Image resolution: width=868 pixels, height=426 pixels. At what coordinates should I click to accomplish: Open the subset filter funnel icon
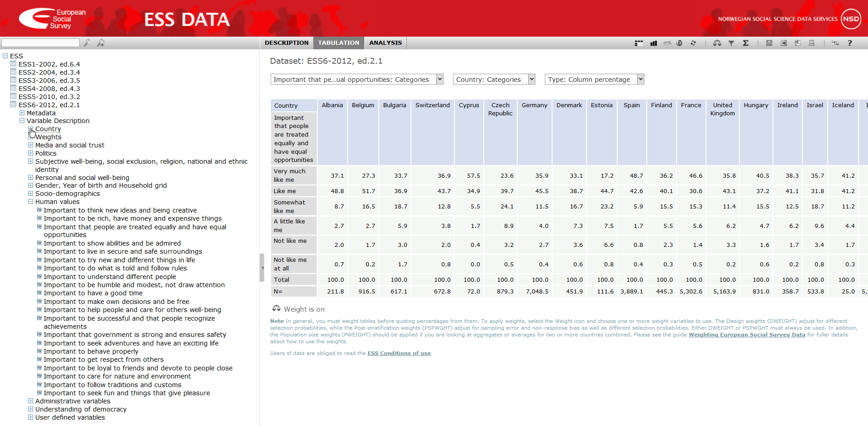pos(731,43)
